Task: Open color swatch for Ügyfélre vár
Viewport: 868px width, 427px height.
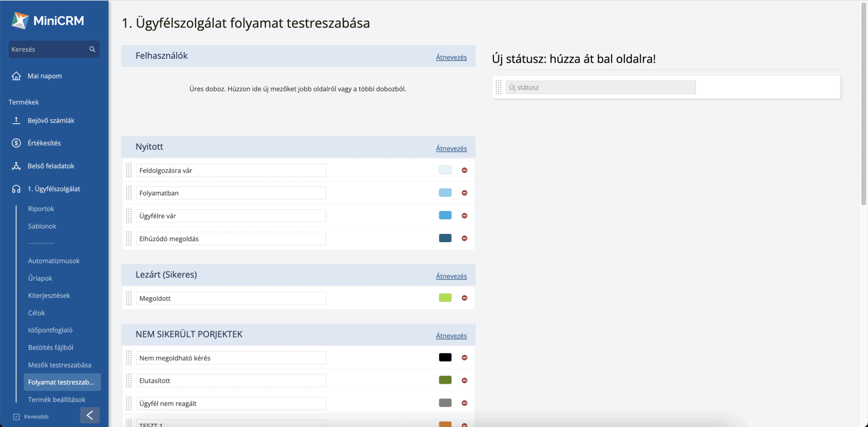Action: (445, 215)
